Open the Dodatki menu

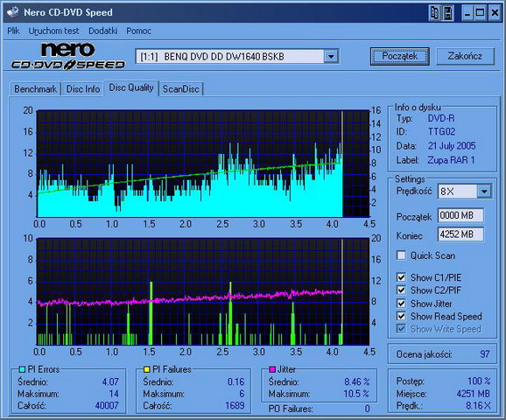click(103, 31)
